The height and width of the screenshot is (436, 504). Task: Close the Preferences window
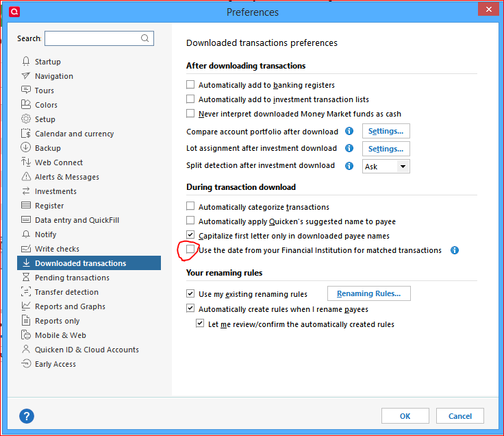tap(488, 9)
